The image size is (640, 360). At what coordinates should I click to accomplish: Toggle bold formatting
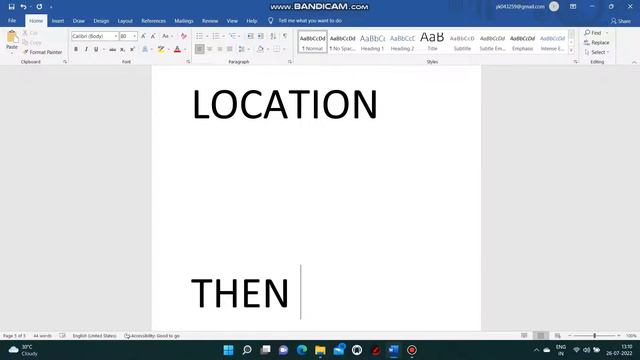click(x=76, y=49)
